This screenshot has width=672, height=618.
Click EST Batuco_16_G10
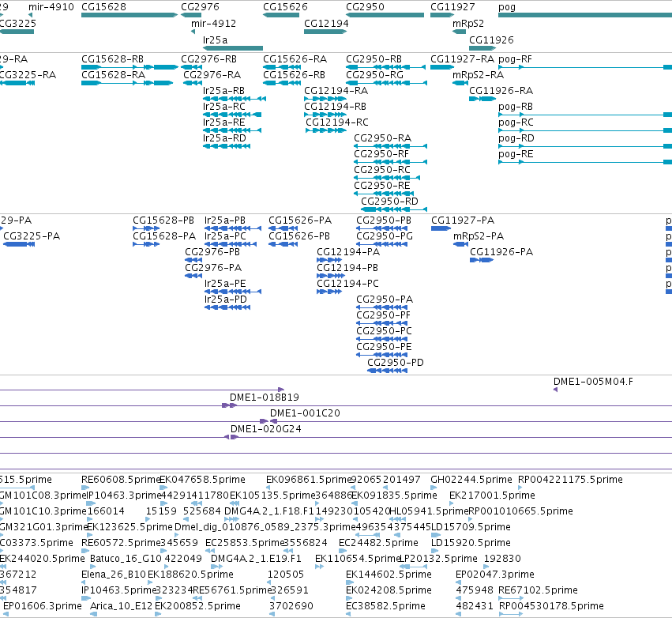coord(92,566)
